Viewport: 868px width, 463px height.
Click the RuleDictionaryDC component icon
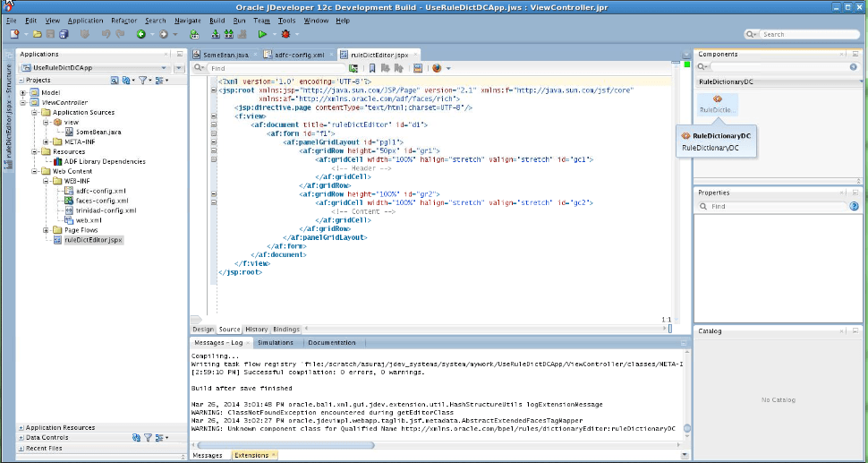718,103
